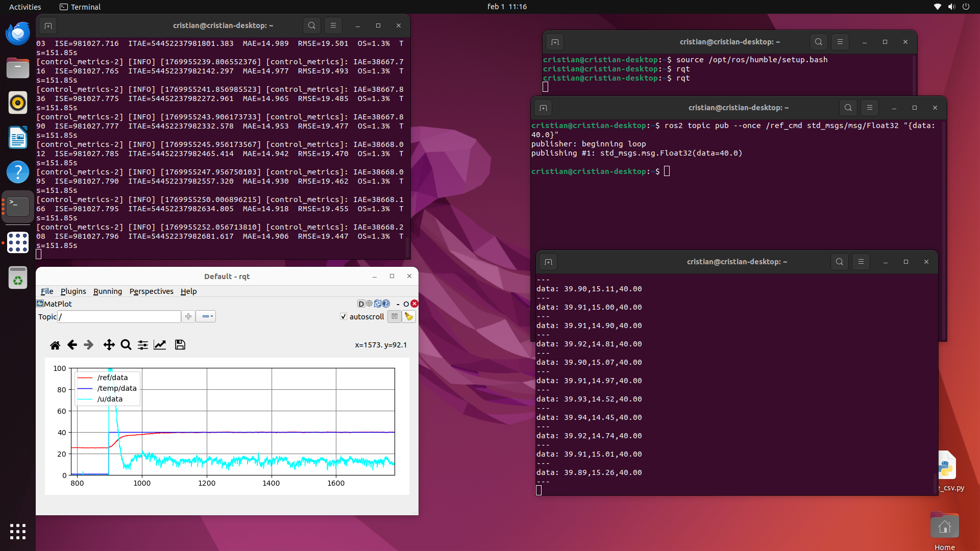Go back to previous plot view
Viewport: 980px width, 551px height.
[72, 345]
